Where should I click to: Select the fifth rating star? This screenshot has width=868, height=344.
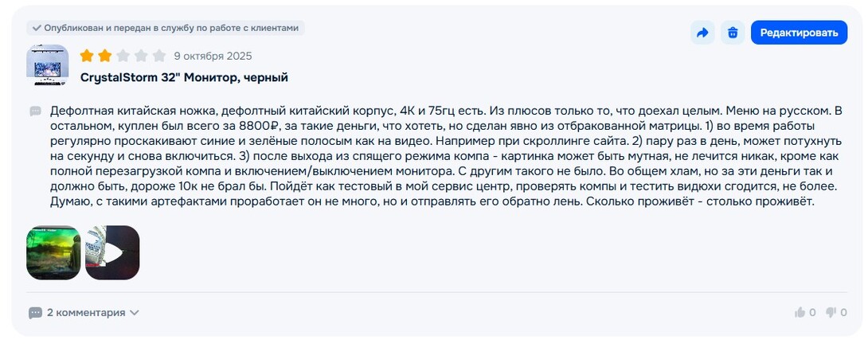click(159, 56)
